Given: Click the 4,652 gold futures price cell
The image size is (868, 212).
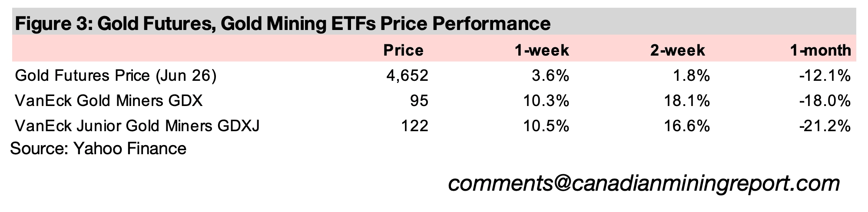Looking at the screenshot, I should pos(407,76).
